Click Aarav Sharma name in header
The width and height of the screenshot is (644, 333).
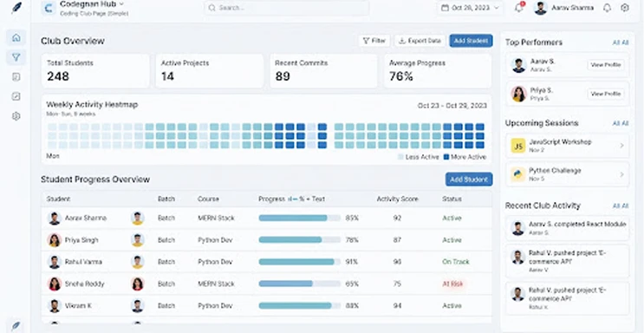[572, 8]
